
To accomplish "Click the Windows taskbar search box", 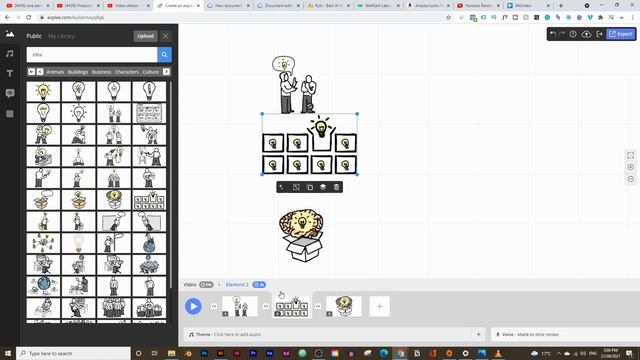I will pyautogui.click(x=73, y=353).
